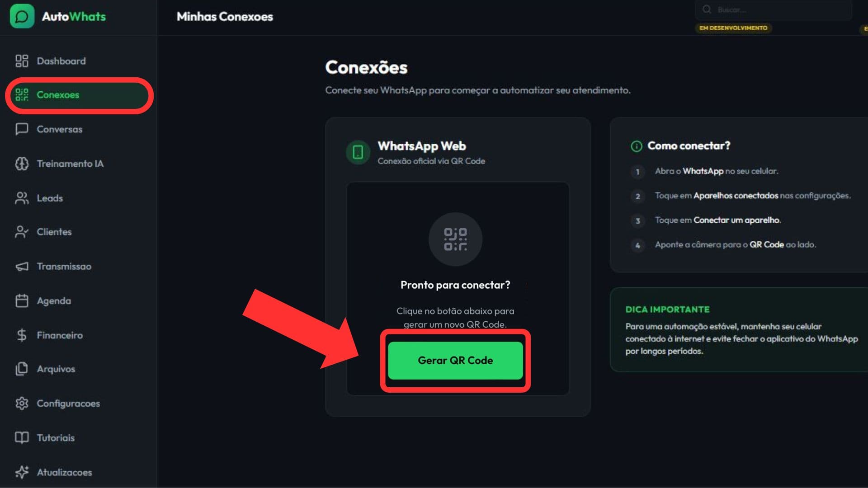Click the Tutoriais book icon
The width and height of the screenshot is (868, 488).
(22, 437)
